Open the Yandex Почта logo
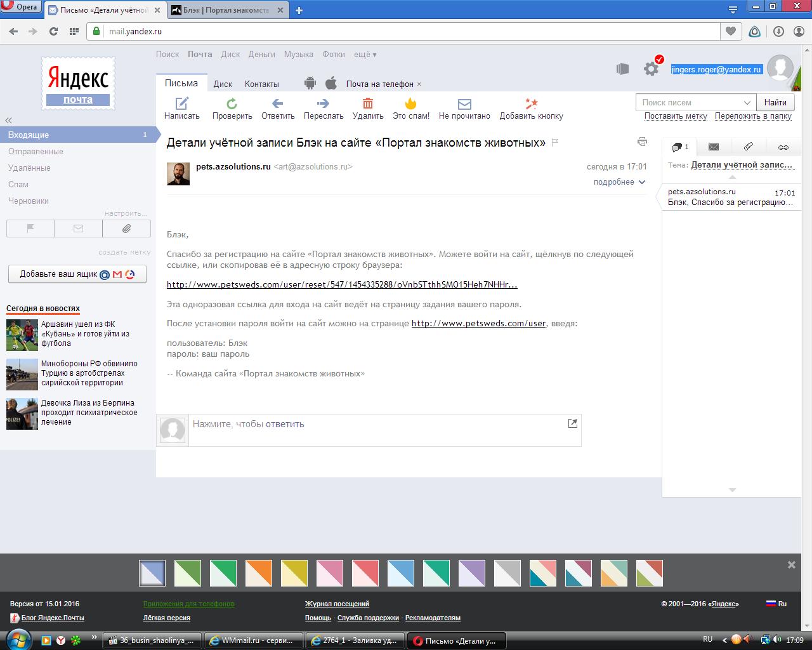 [78, 83]
